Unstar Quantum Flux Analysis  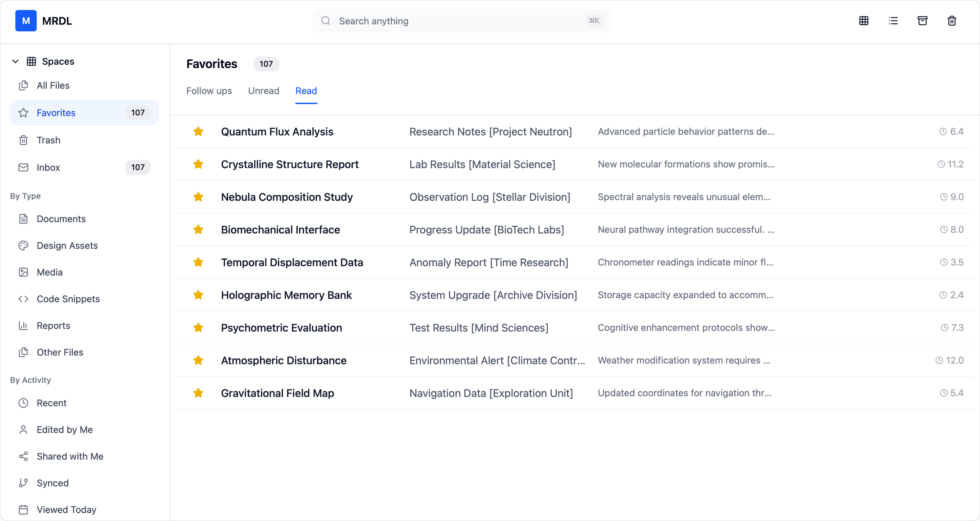click(198, 132)
